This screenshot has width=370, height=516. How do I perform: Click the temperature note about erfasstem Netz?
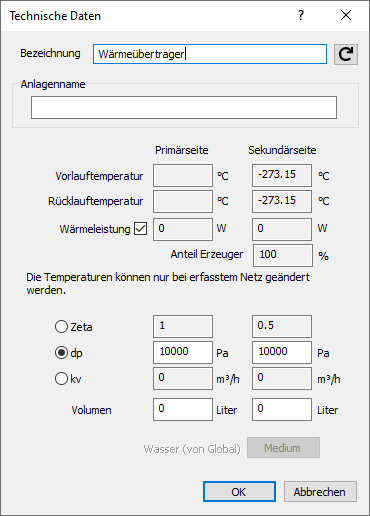pyautogui.click(x=168, y=284)
